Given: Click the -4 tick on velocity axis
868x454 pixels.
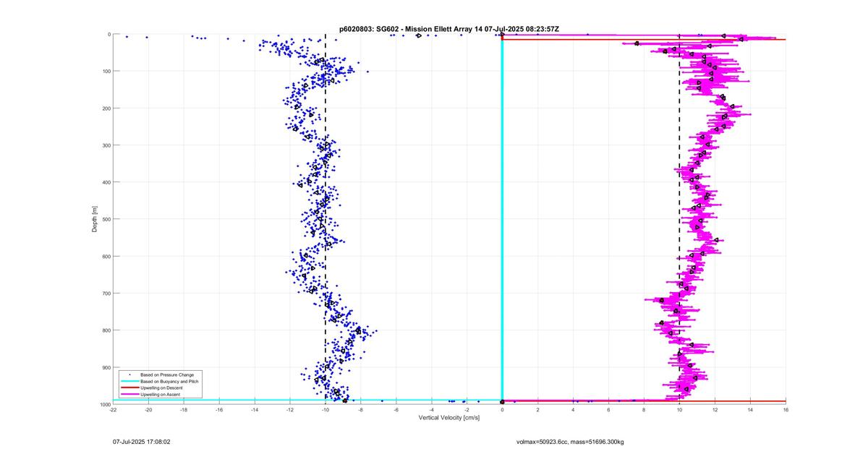Looking at the screenshot, I should 432,410.
